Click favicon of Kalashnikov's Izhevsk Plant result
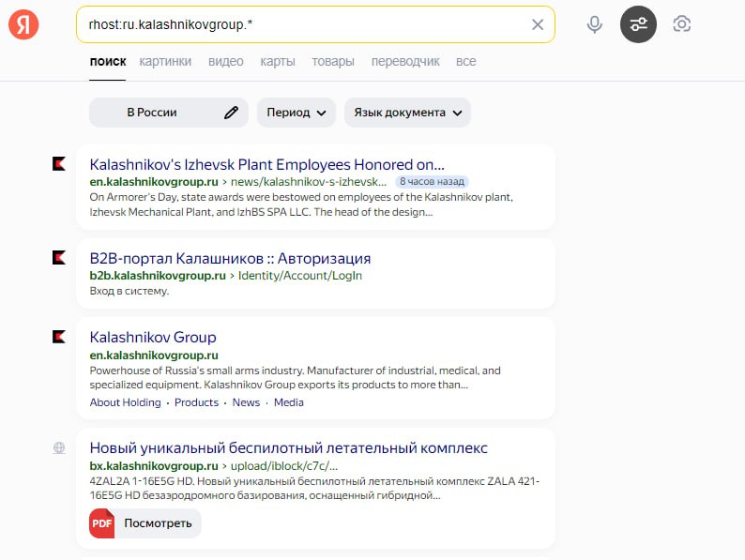The width and height of the screenshot is (745, 560). coord(59,164)
